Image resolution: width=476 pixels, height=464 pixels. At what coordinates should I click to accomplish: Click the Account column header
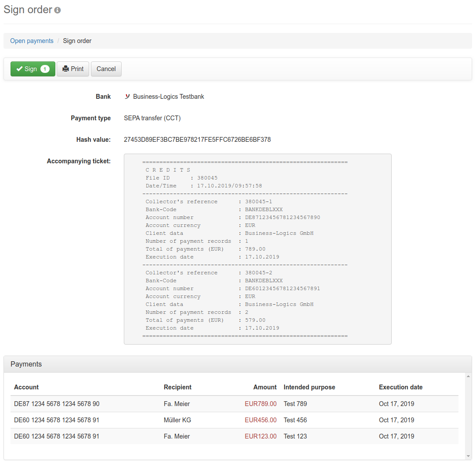[x=26, y=387]
